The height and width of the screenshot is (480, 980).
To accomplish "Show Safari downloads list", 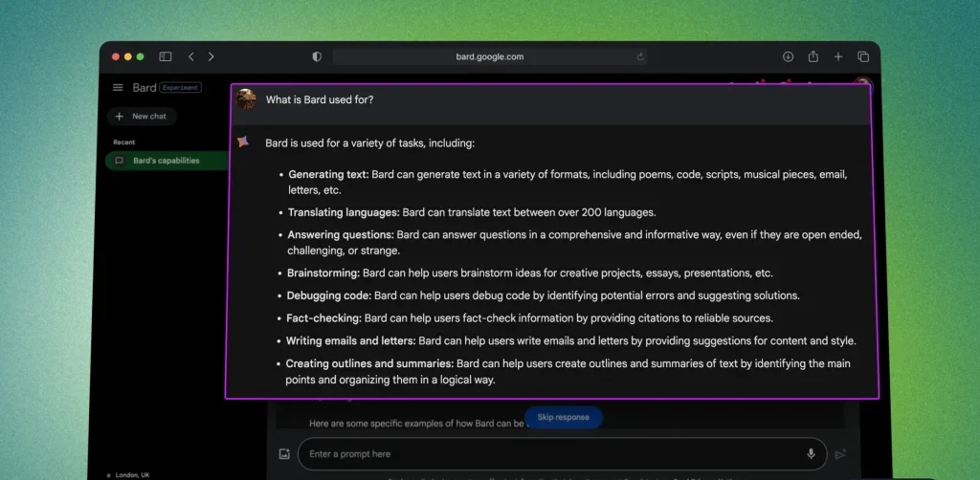I will point(789,56).
